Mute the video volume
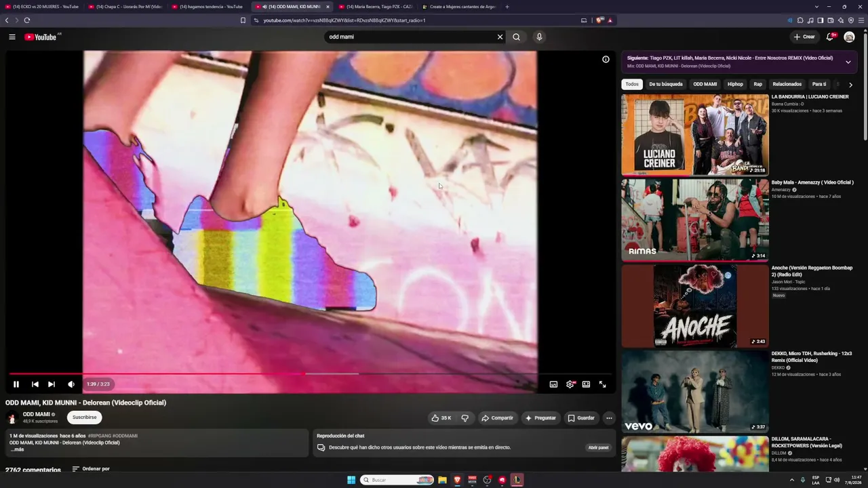 coord(71,384)
